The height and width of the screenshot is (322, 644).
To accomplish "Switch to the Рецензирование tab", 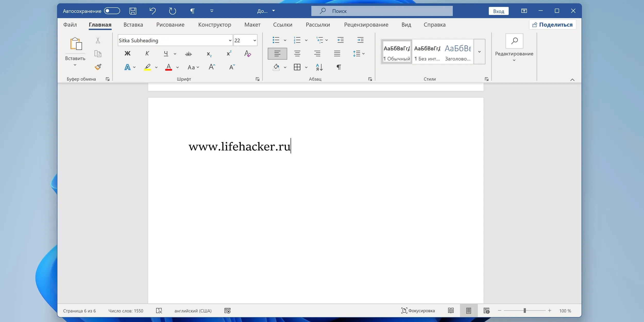I will [366, 25].
